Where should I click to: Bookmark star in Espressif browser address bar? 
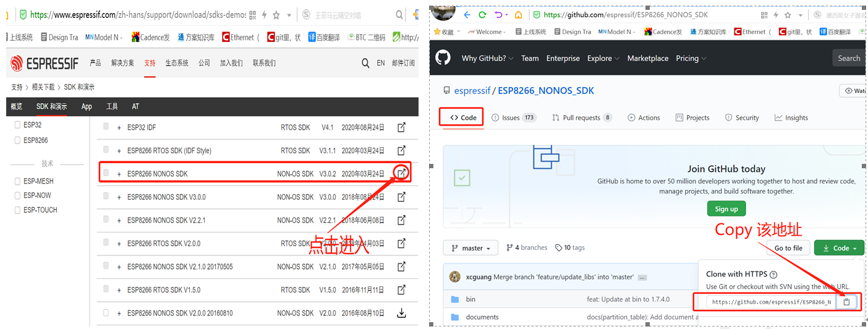[276, 14]
